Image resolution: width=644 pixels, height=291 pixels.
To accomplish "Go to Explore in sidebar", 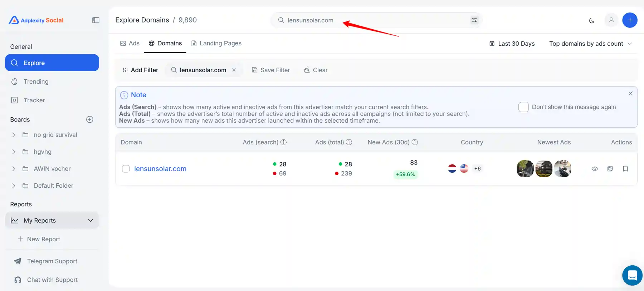I will pyautogui.click(x=52, y=63).
